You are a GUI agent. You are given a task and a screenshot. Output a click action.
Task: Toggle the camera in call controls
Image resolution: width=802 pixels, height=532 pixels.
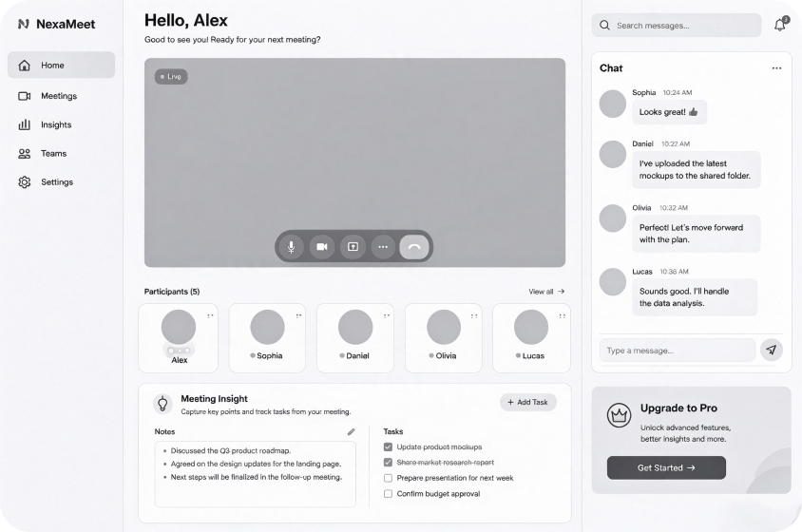[322, 247]
